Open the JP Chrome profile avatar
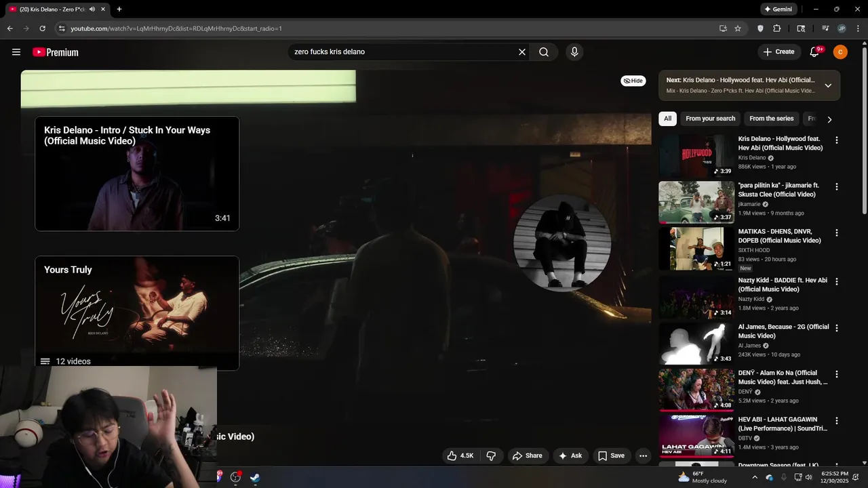 pyautogui.click(x=842, y=28)
